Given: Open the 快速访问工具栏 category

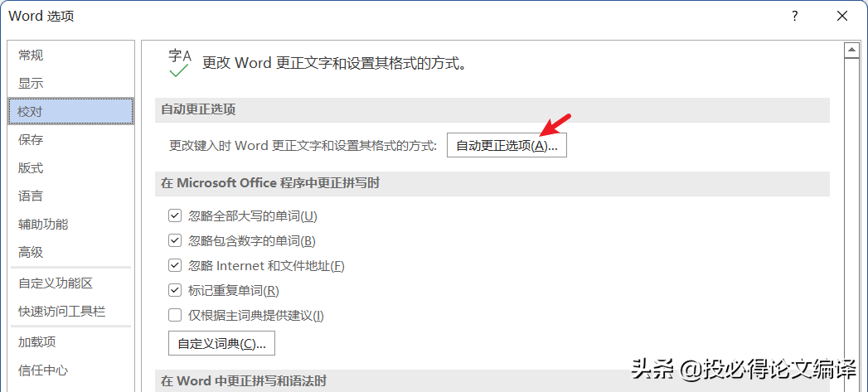Looking at the screenshot, I should [70, 312].
